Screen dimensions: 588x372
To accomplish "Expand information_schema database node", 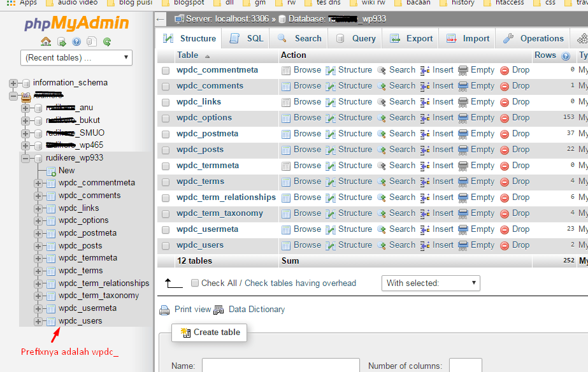I will click(13, 83).
